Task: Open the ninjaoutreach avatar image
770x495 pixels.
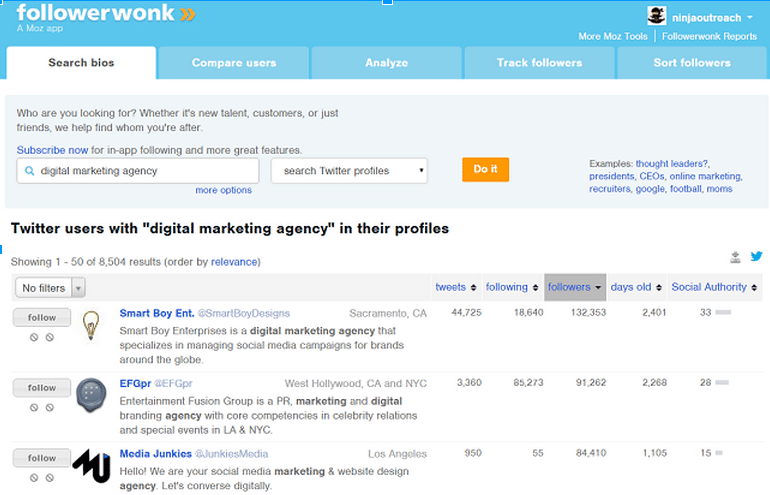Action: [657, 16]
